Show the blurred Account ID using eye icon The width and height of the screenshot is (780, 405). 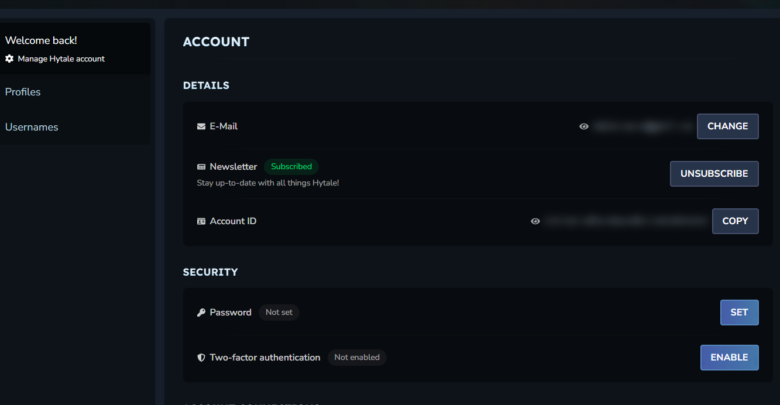coord(535,221)
